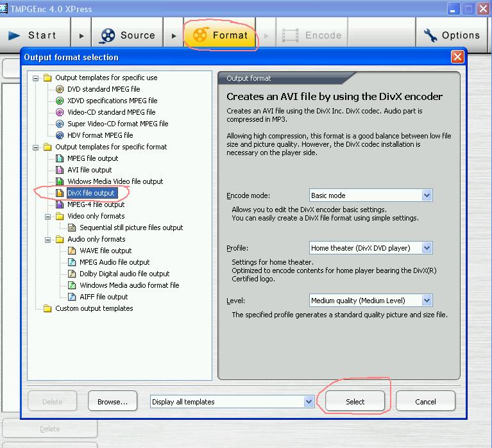Minimize the TMPGEnc 4.0 XPress window
Image resolution: width=492 pixels, height=448 pixels.
(x=453, y=9)
